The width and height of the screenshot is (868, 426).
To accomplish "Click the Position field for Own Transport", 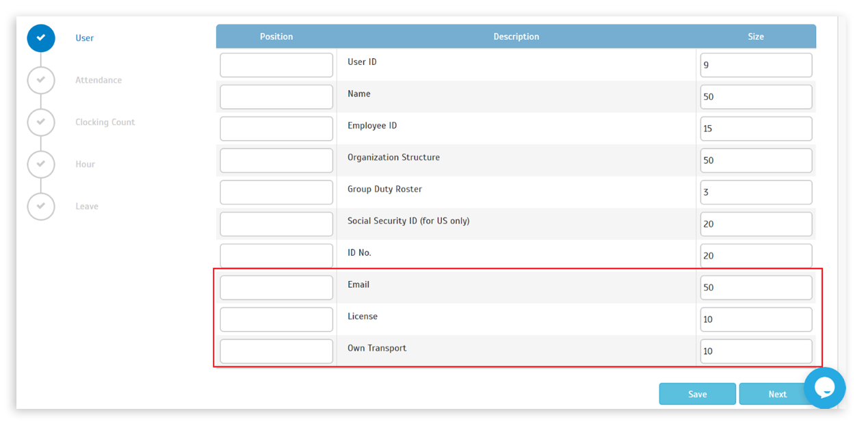I will [276, 351].
